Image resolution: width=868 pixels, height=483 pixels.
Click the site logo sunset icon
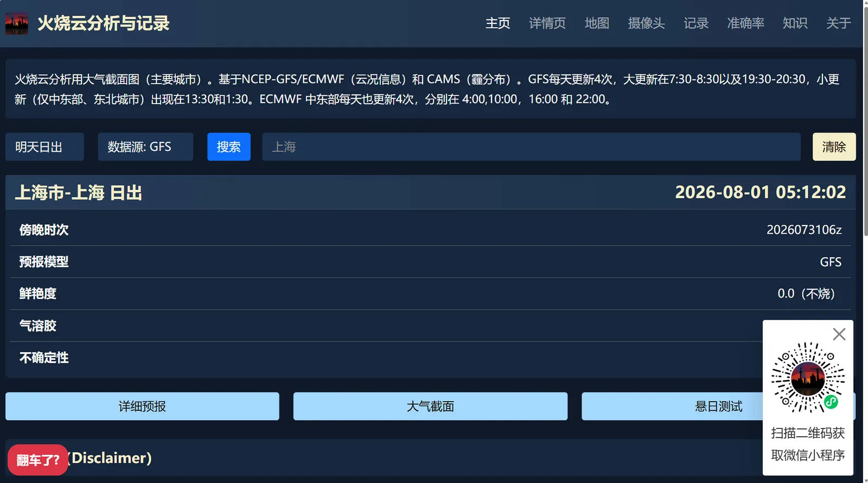[x=17, y=23]
